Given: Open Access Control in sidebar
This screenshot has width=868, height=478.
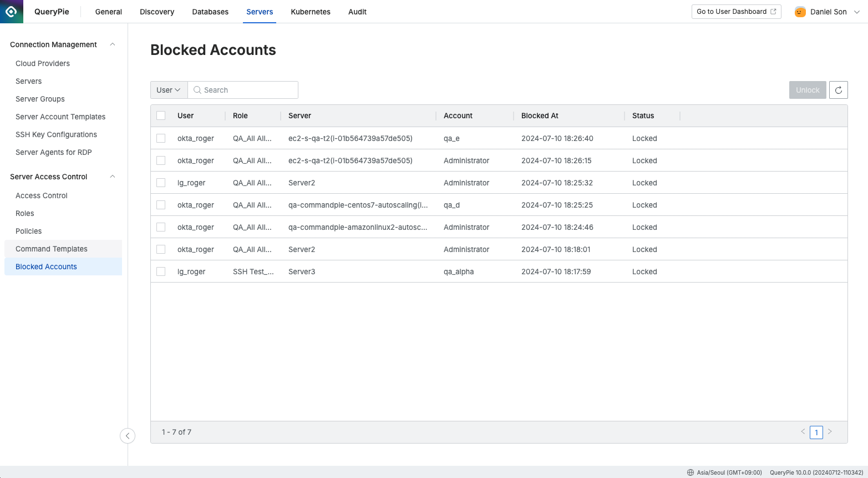Looking at the screenshot, I should point(42,195).
